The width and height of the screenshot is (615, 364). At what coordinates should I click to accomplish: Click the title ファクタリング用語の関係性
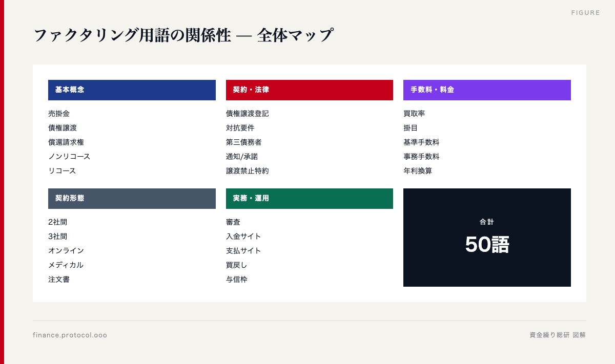(132, 36)
